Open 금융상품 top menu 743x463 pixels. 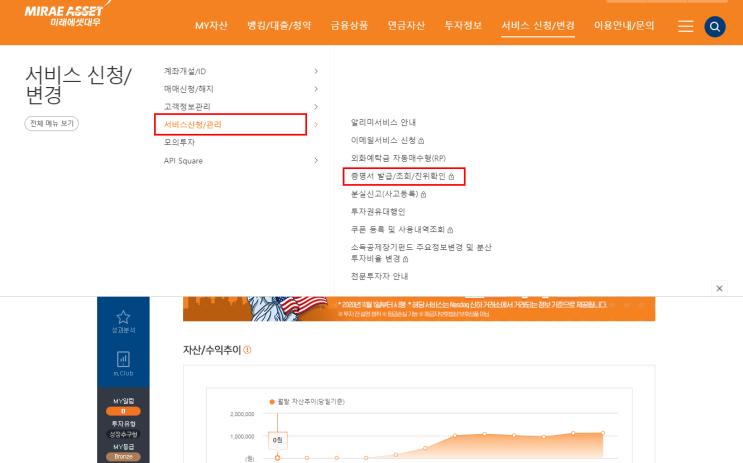pos(349,26)
